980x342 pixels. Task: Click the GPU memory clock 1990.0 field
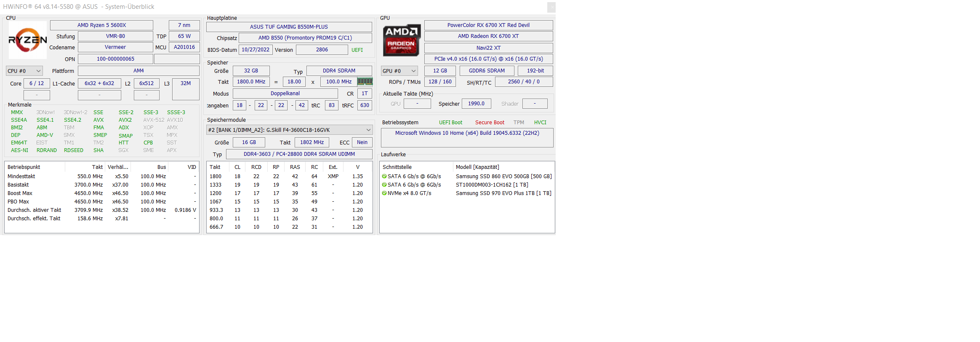[476, 104]
